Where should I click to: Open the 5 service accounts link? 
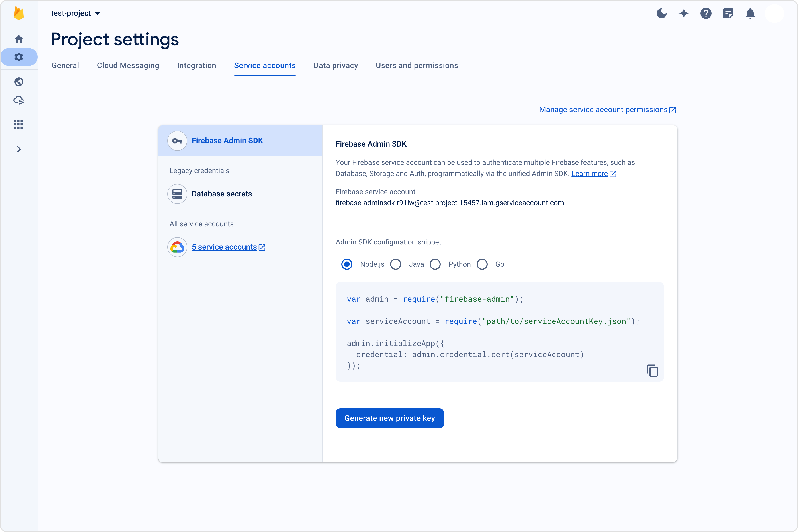pyautogui.click(x=224, y=247)
